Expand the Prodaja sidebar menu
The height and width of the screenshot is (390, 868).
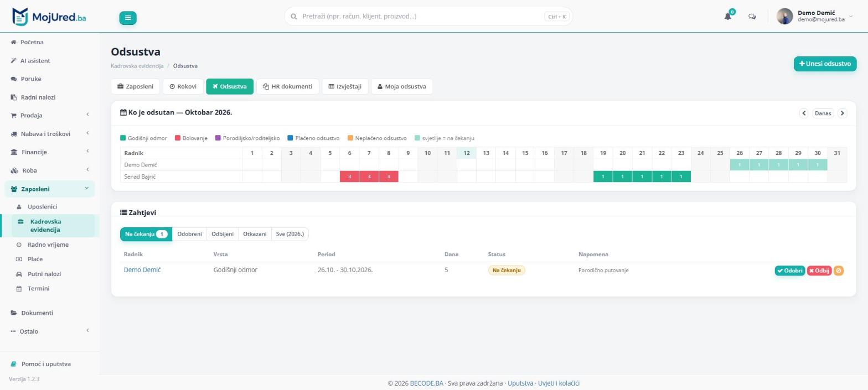pos(50,115)
